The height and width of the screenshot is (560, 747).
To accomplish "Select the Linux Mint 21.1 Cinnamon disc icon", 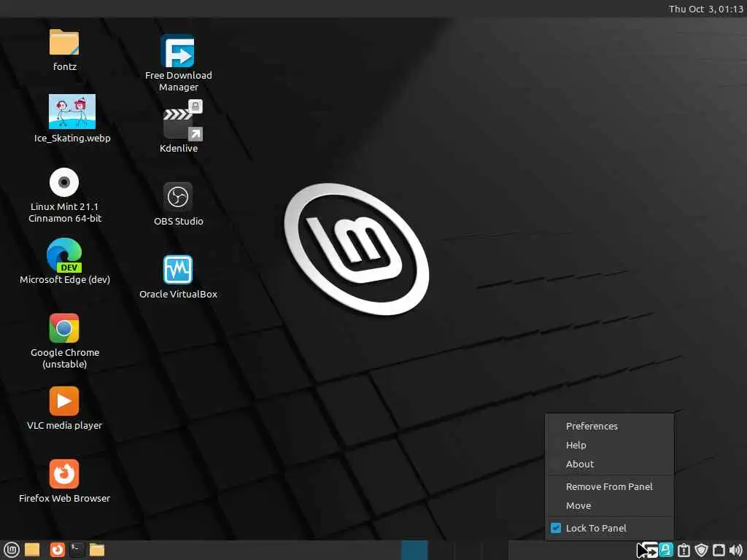I will click(x=64, y=182).
